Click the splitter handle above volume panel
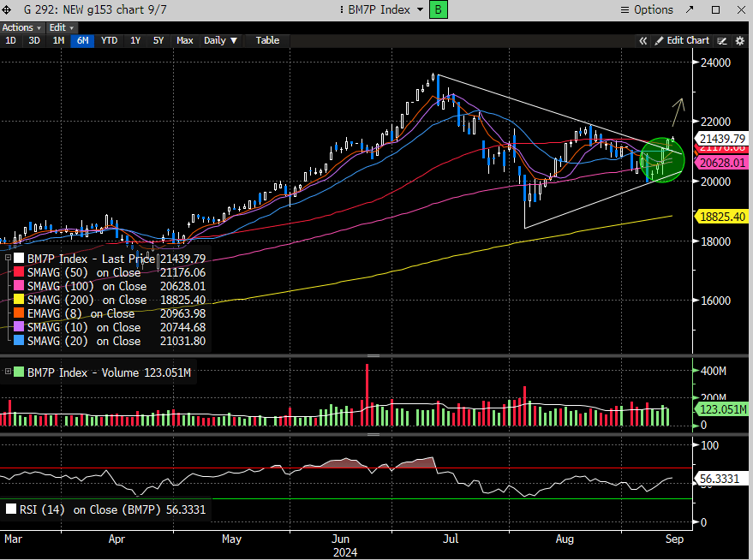Viewport: 753px width, 560px height. (x=374, y=355)
